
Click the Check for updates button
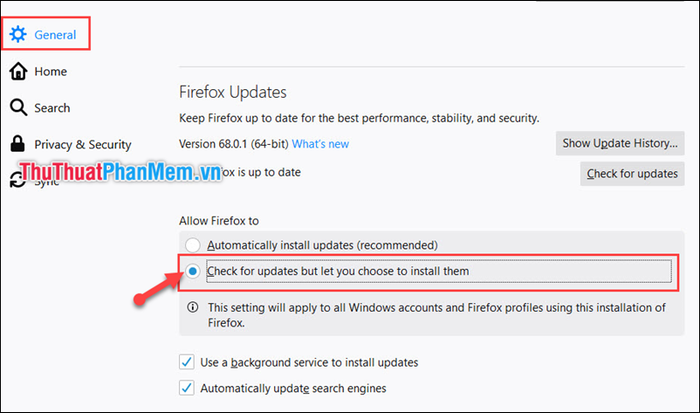pos(632,174)
